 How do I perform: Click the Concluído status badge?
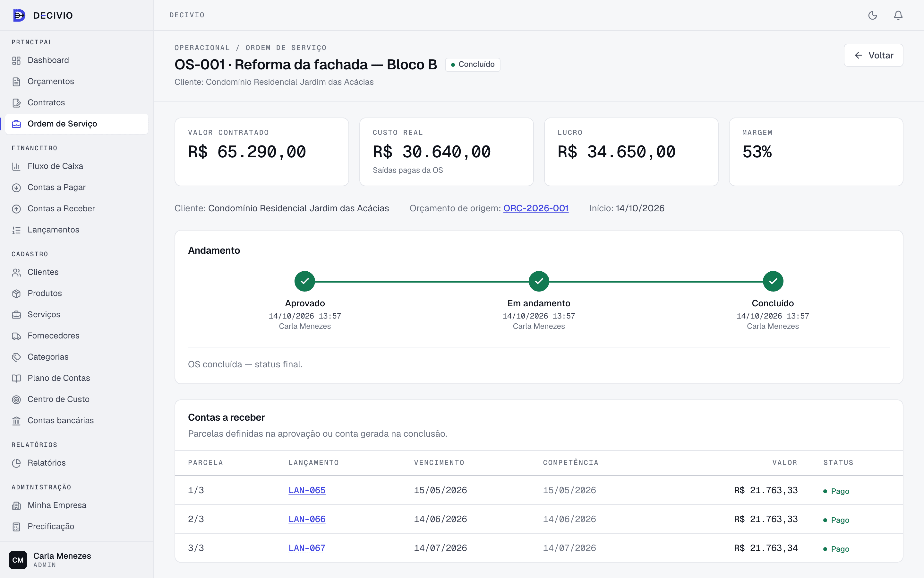[473, 65]
